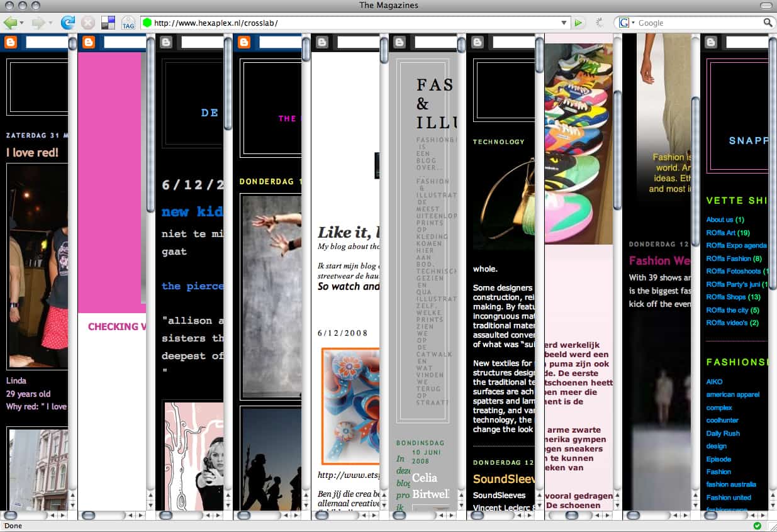Reload the page with the blue refresh icon
This screenshot has height=532, width=777.
67,23
